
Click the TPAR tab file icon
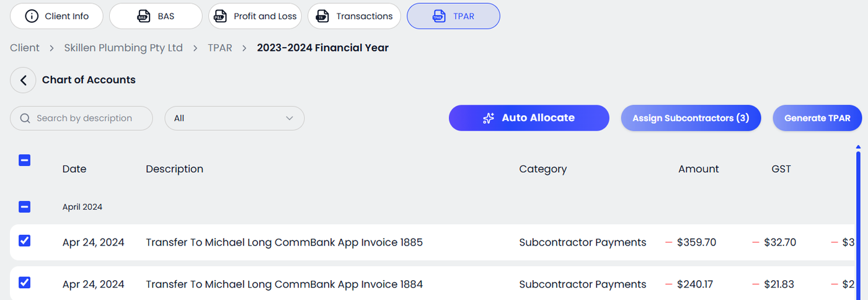[438, 16]
